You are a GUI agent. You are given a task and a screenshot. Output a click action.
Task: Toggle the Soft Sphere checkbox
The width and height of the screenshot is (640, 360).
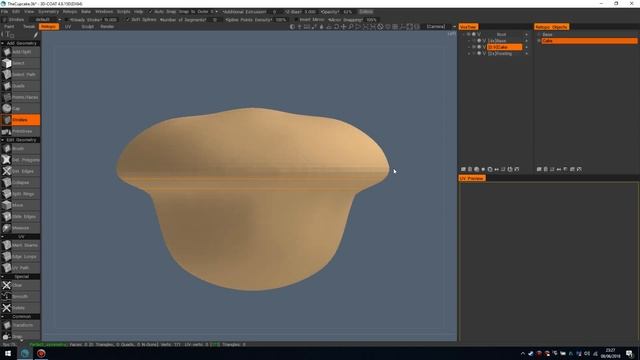click(128, 20)
